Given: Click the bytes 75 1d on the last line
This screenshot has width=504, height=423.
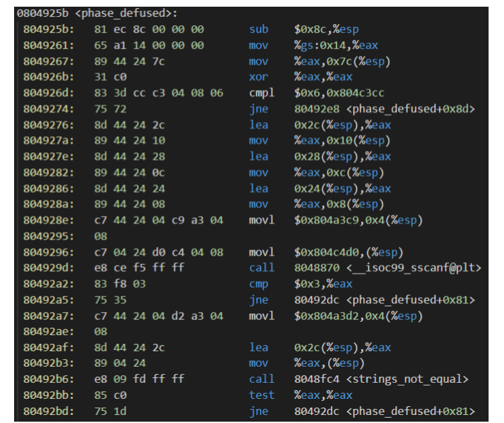Looking at the screenshot, I should [110, 411].
